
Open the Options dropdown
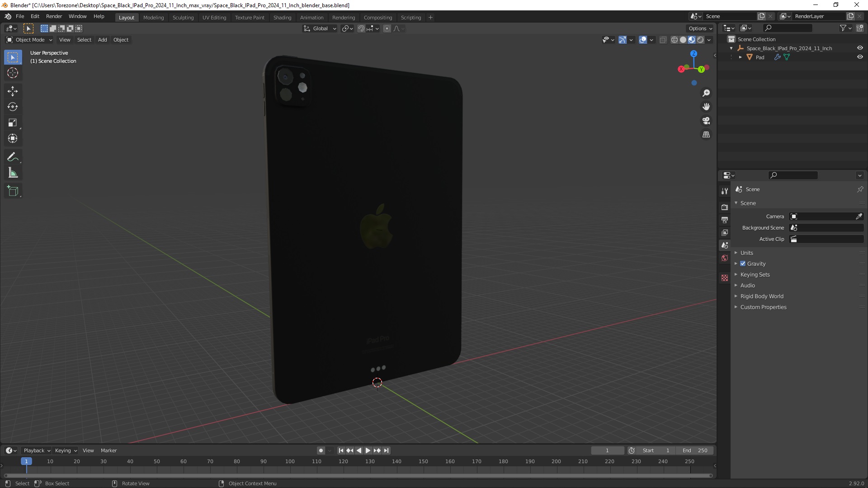click(x=700, y=28)
